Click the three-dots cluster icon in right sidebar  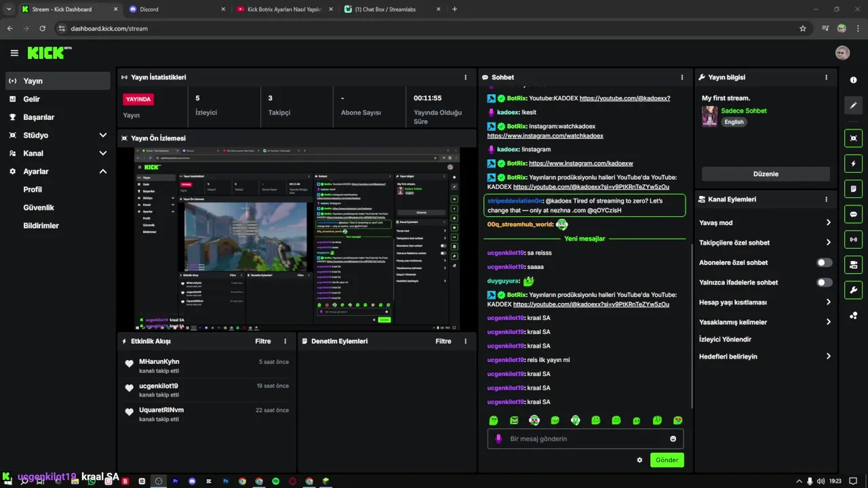coord(853,315)
